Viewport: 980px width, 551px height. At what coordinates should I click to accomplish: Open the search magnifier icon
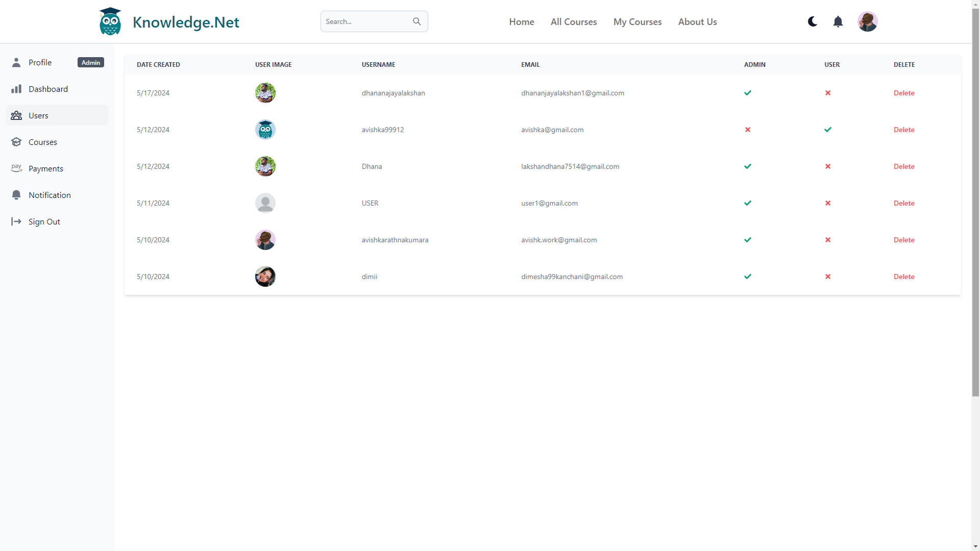pyautogui.click(x=417, y=21)
